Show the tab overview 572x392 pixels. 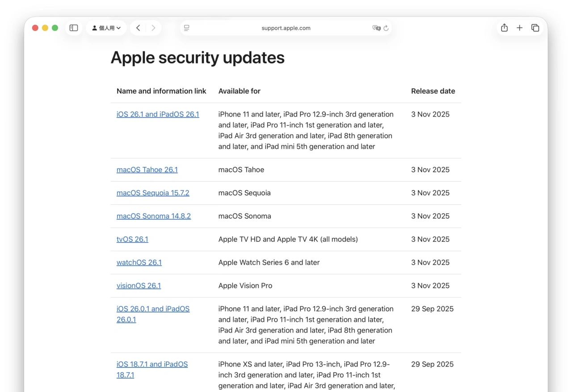coord(535,28)
